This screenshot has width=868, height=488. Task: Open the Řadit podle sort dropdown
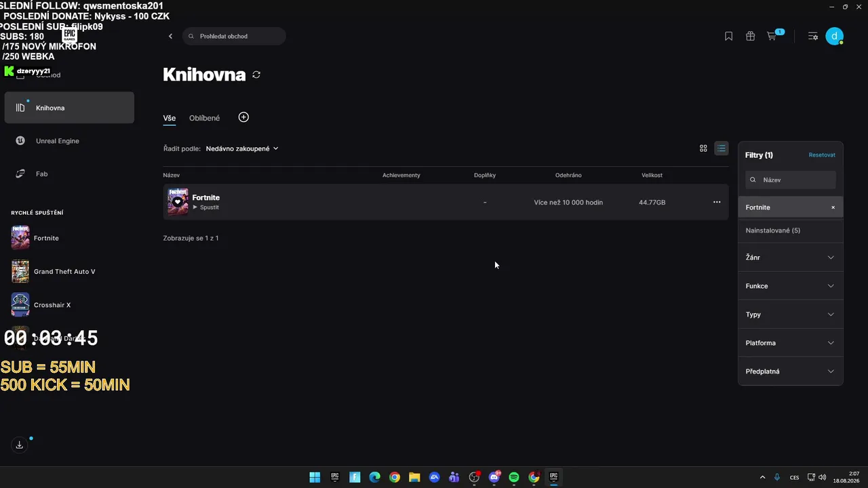242,148
